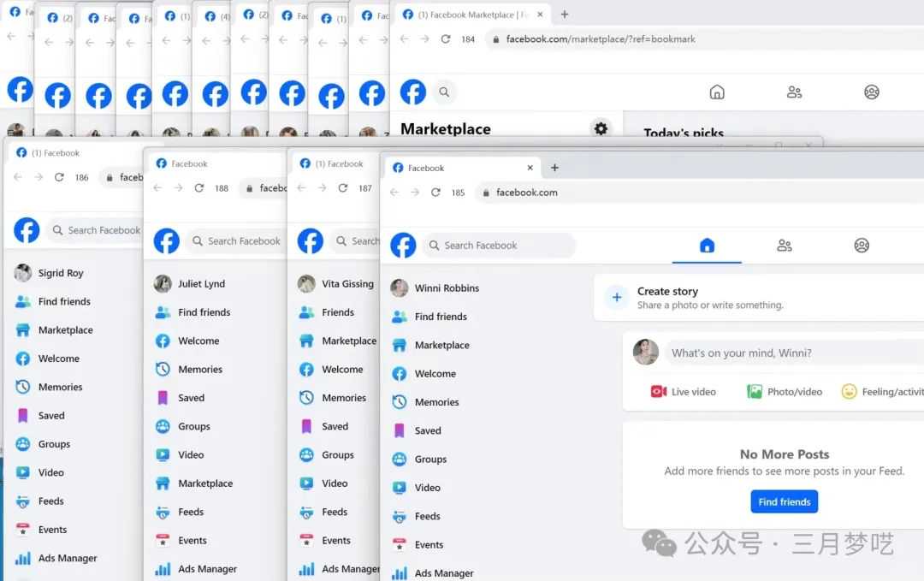Go forward in browser window 185
Screen dimensions: 924x581
coord(415,192)
